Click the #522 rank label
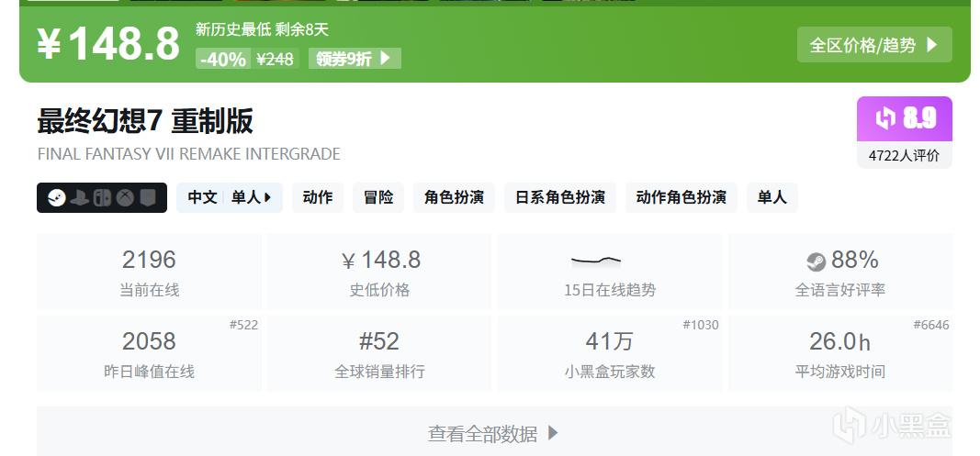The width and height of the screenshot is (980, 456). (x=243, y=325)
